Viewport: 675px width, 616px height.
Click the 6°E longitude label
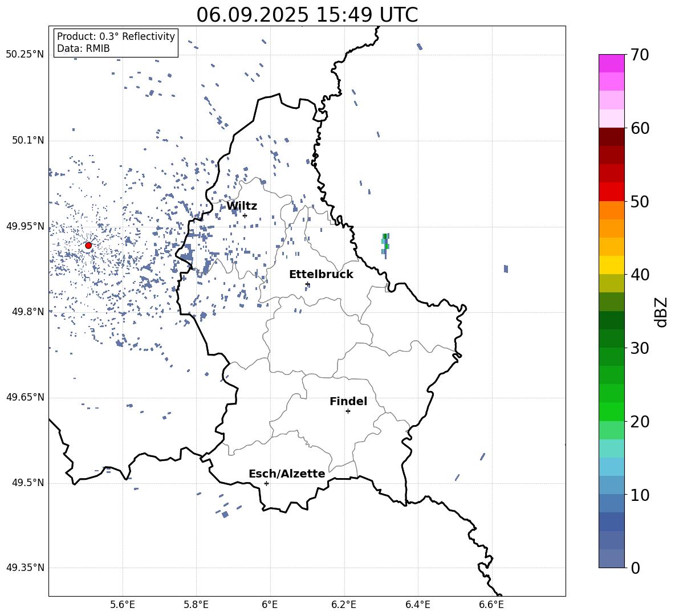click(x=270, y=605)
